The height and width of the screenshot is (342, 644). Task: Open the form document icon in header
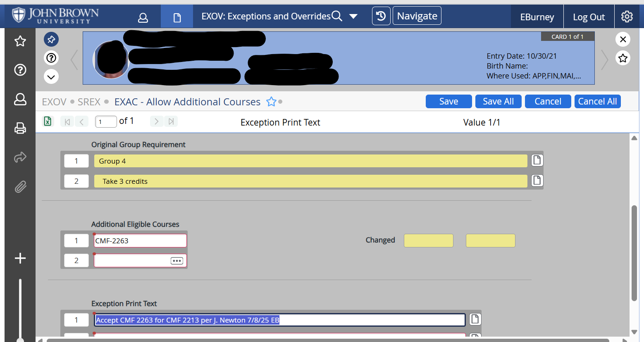177,17
